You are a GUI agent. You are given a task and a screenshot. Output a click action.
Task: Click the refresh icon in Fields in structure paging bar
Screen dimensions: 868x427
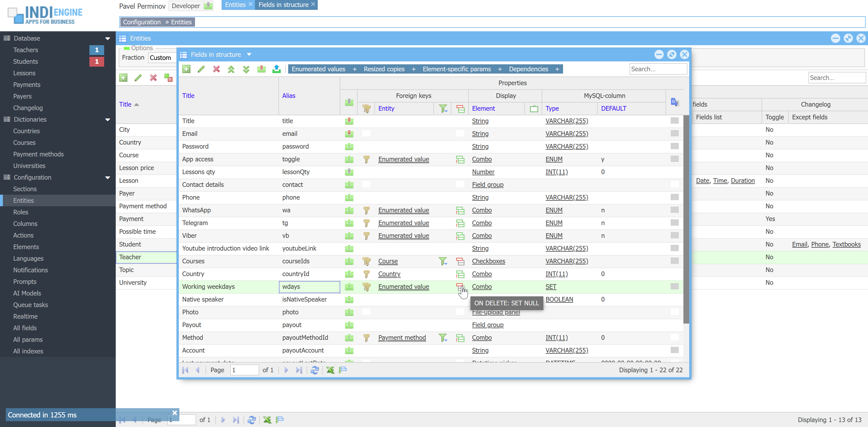pos(315,370)
